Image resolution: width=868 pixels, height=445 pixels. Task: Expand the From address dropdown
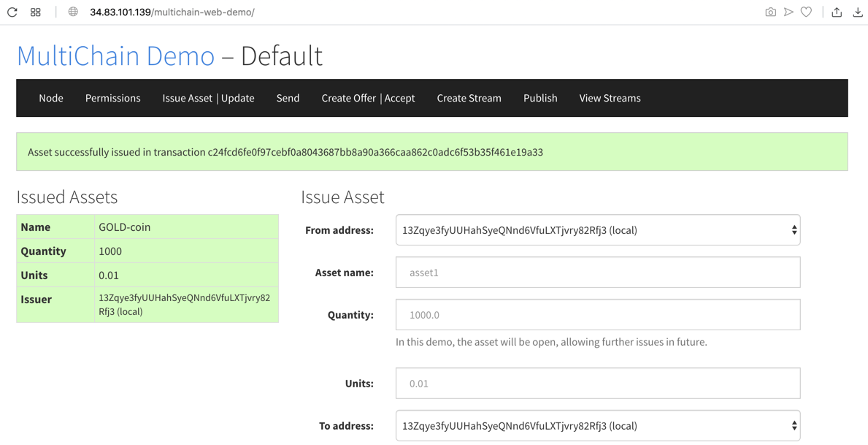(597, 230)
